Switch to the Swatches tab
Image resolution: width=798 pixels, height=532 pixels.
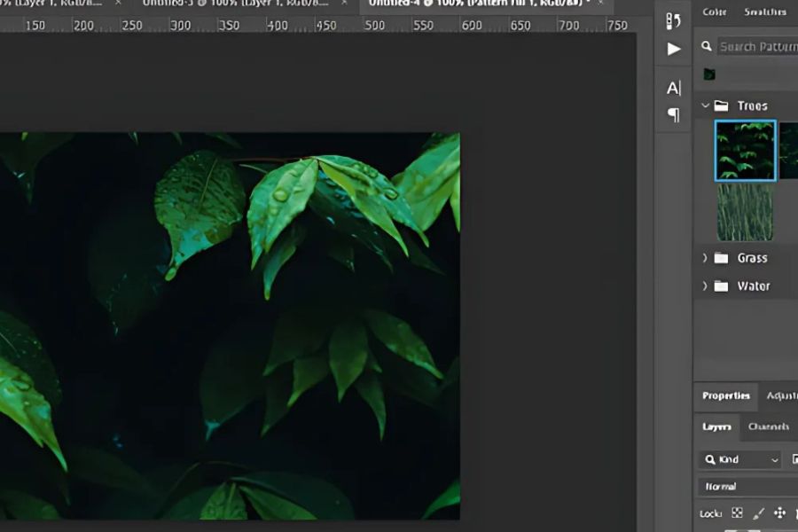(764, 12)
